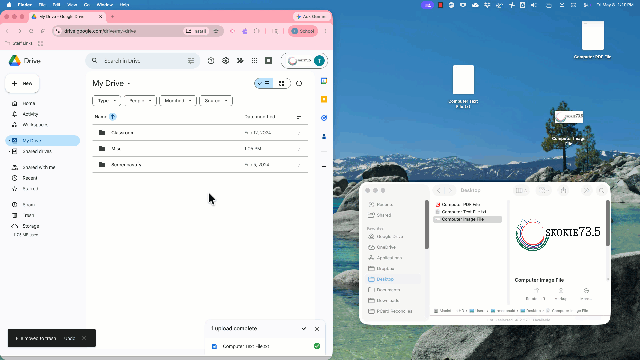Click Finder preview pane scrollbar
Screen dimensions: 640x360
tap(607, 223)
